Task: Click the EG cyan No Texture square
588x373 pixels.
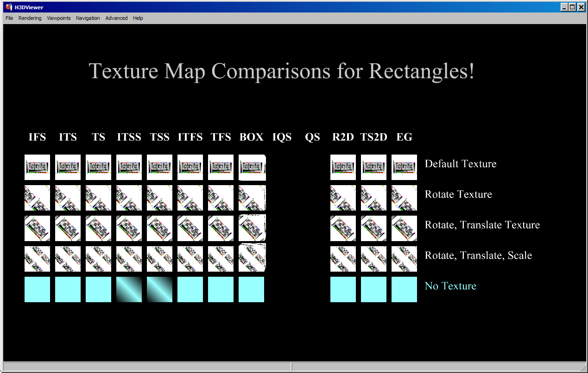Action: (x=404, y=289)
